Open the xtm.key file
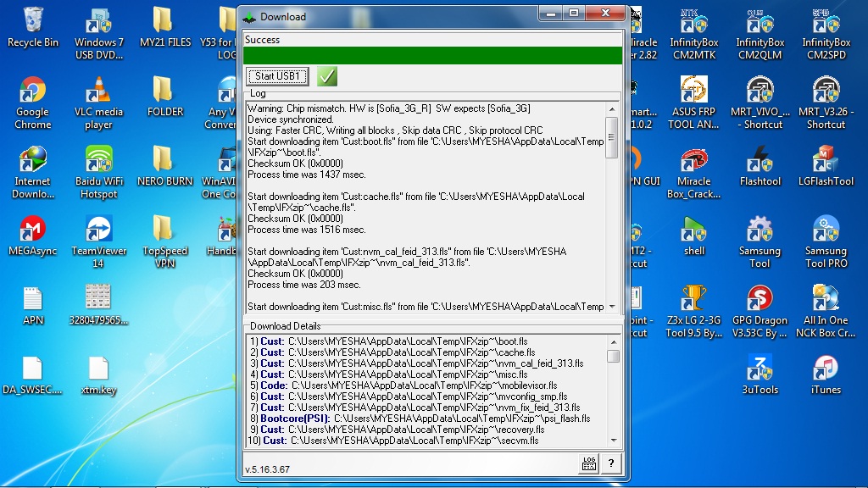Image resolution: width=868 pixels, height=488 pixels. click(x=98, y=375)
